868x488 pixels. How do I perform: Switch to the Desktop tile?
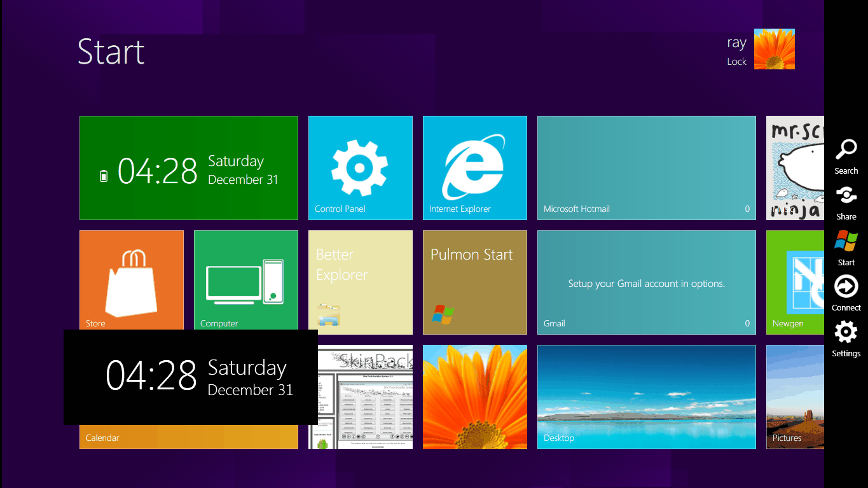click(x=646, y=396)
